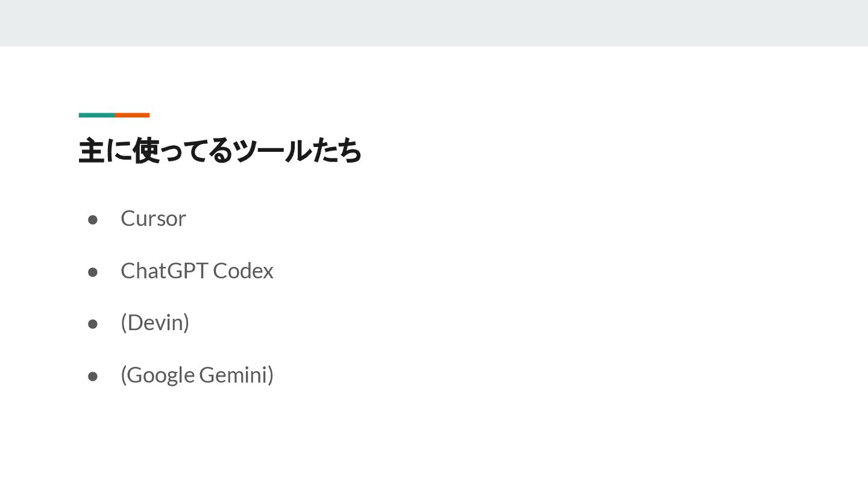Click the teal accent bar above title
Image resolution: width=868 pixels, height=488 pixels.
pyautogui.click(x=96, y=115)
